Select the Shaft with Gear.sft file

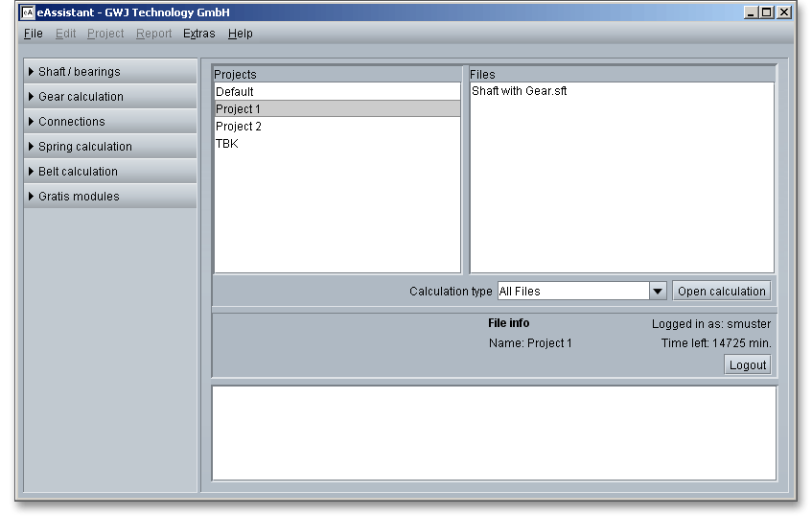tap(519, 92)
